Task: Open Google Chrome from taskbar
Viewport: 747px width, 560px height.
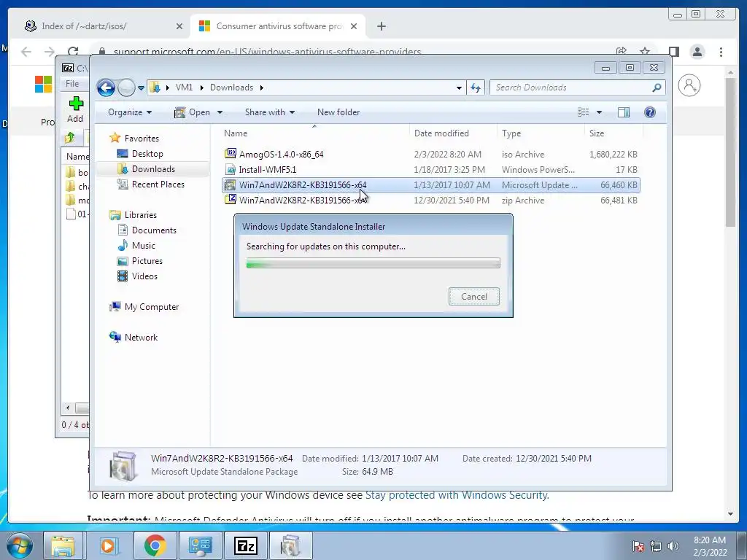Action: click(x=155, y=545)
